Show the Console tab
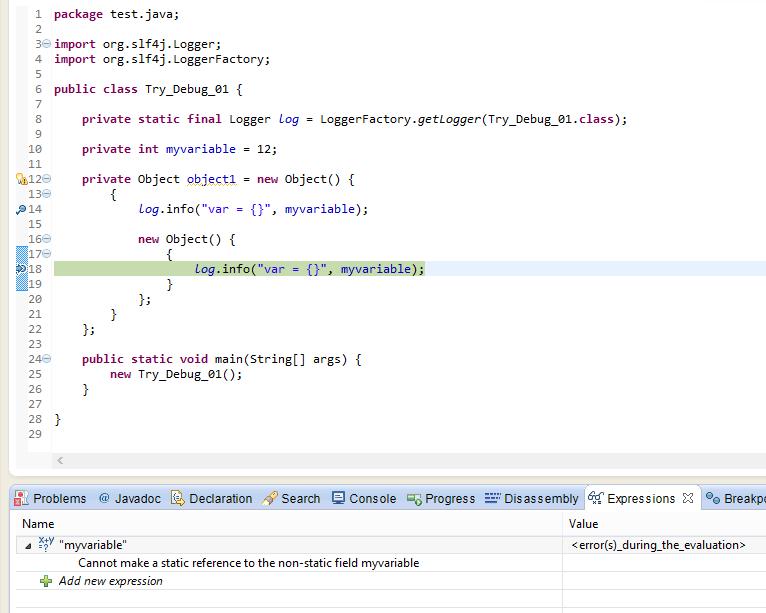766x613 pixels. (364, 498)
